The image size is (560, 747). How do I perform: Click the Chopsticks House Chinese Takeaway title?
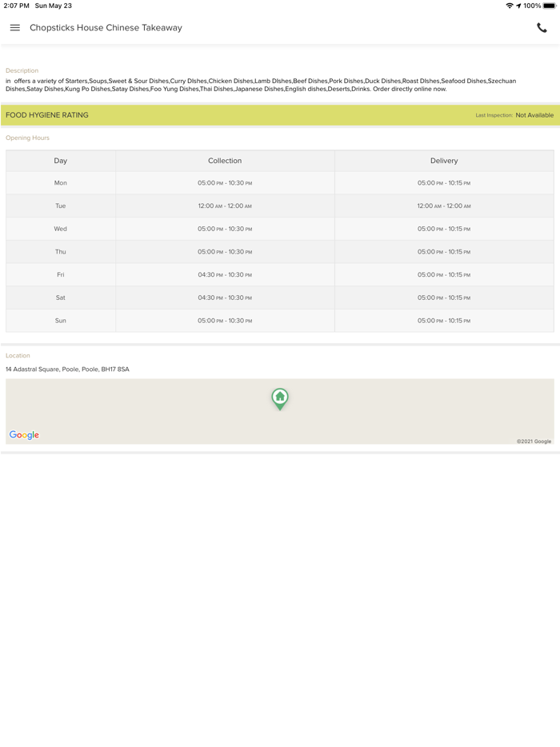pos(106,28)
